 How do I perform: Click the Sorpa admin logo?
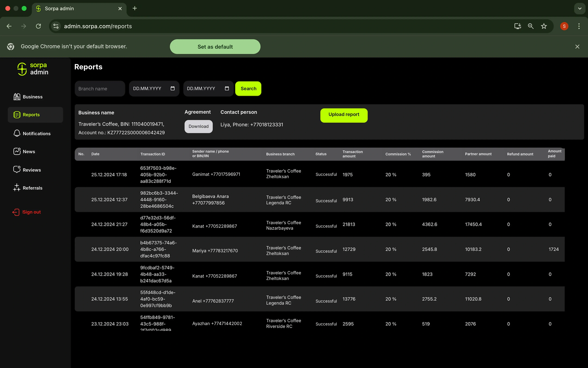point(33,69)
